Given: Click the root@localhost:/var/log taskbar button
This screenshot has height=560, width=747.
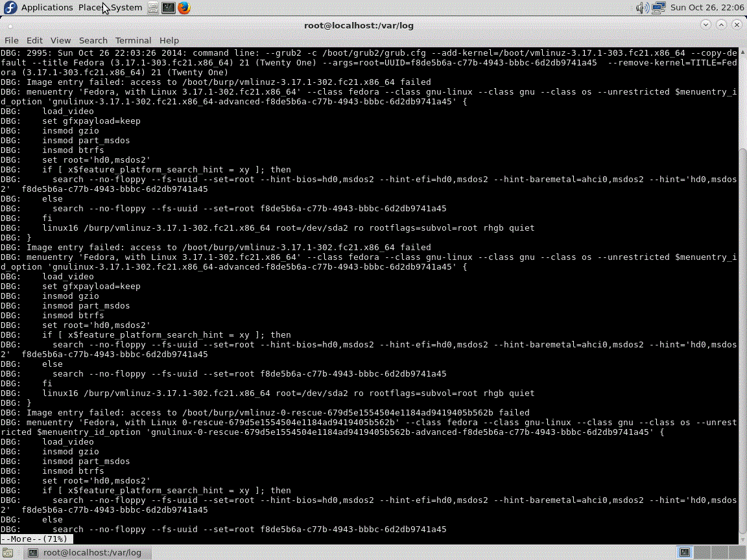Looking at the screenshot, I should point(87,552).
